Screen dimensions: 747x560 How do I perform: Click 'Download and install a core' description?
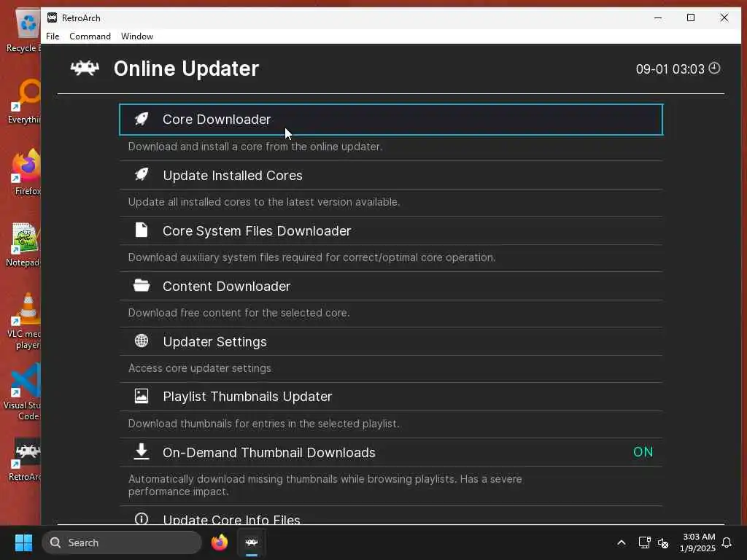tap(255, 147)
